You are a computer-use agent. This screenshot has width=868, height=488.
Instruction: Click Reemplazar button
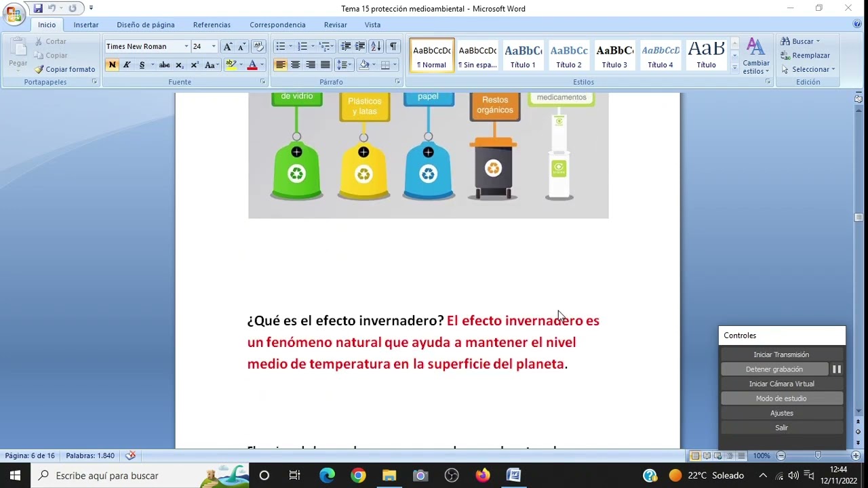[x=806, y=56]
